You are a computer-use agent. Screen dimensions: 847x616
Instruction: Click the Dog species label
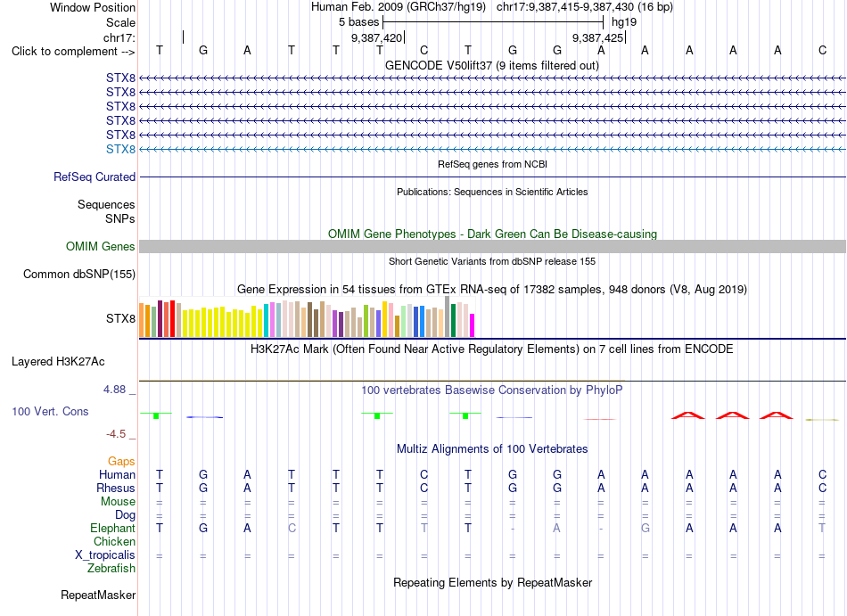click(x=125, y=515)
